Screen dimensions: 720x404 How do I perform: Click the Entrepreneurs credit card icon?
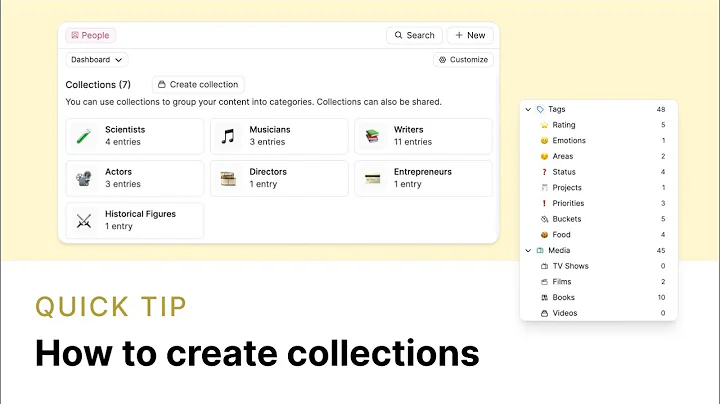pos(372,179)
